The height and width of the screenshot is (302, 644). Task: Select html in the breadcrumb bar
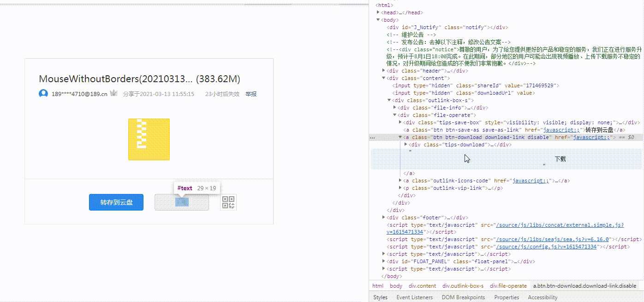(378, 286)
